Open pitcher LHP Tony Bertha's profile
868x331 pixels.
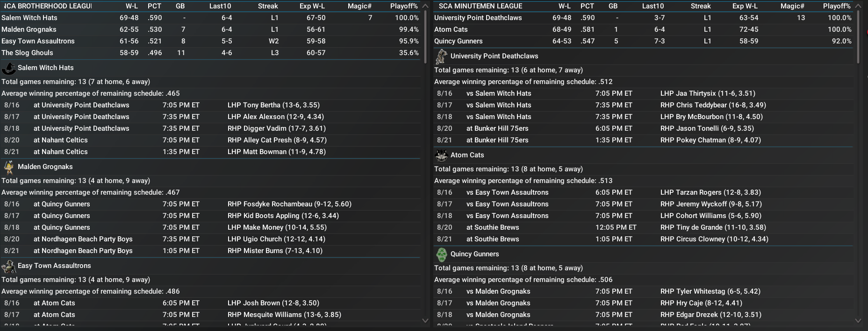(x=273, y=105)
